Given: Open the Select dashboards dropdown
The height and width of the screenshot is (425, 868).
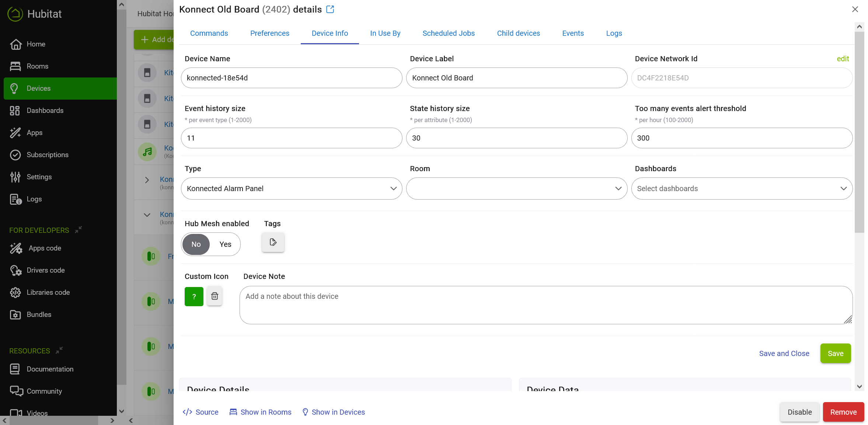Looking at the screenshot, I should [x=742, y=189].
